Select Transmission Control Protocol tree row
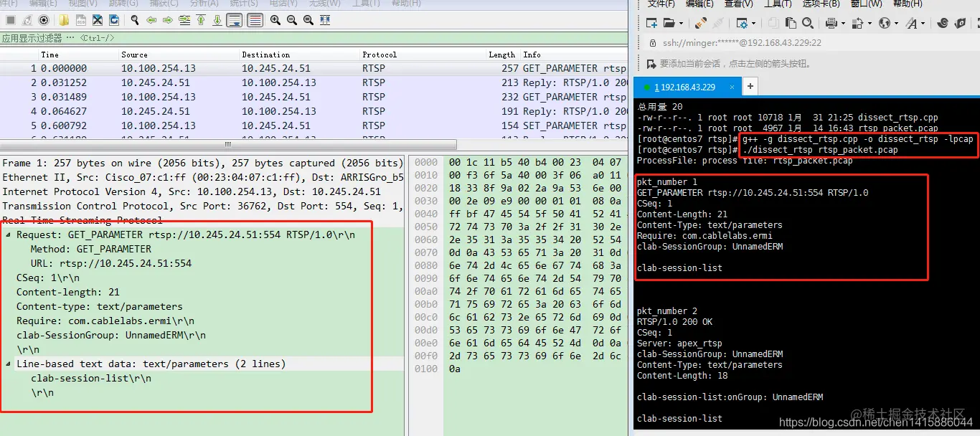This screenshot has height=436, width=980. (202, 206)
